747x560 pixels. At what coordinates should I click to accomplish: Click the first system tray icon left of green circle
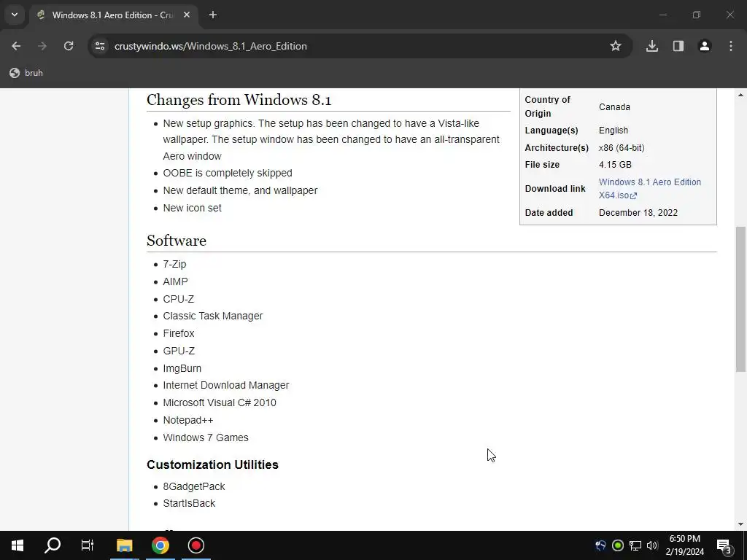tap(600, 545)
